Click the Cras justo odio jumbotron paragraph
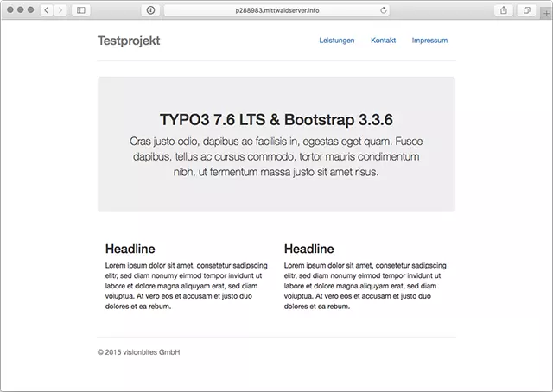 [x=276, y=156]
